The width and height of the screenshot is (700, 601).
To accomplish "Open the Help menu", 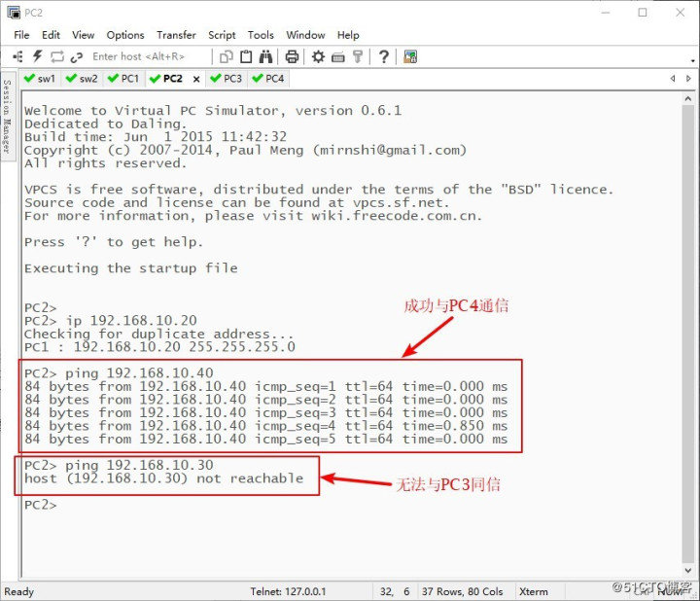I will [348, 35].
